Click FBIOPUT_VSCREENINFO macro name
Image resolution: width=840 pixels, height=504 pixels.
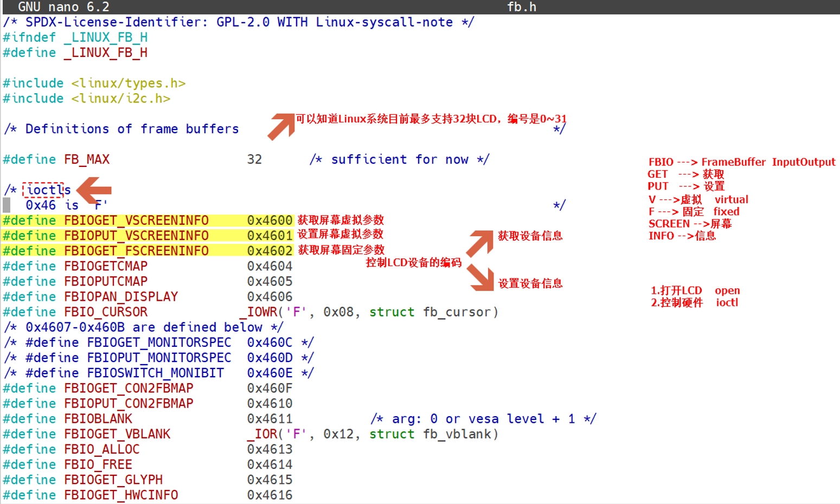[x=136, y=236]
